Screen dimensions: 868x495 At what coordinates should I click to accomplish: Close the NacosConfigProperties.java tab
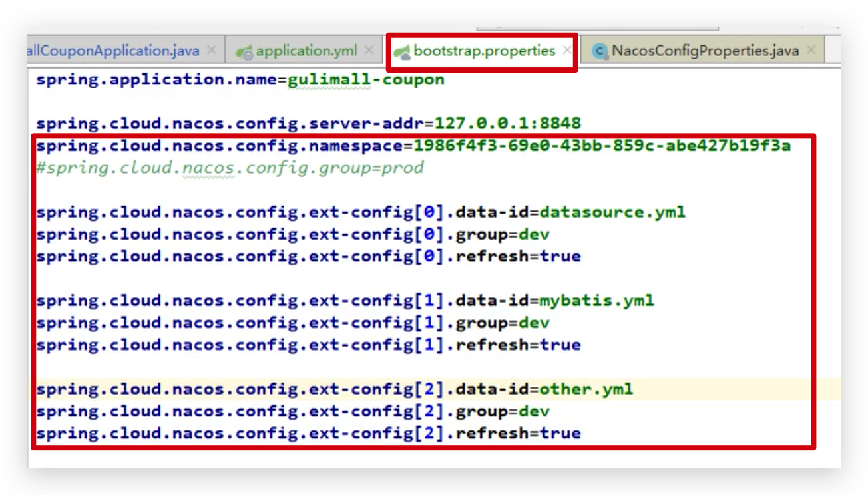pyautogui.click(x=811, y=51)
